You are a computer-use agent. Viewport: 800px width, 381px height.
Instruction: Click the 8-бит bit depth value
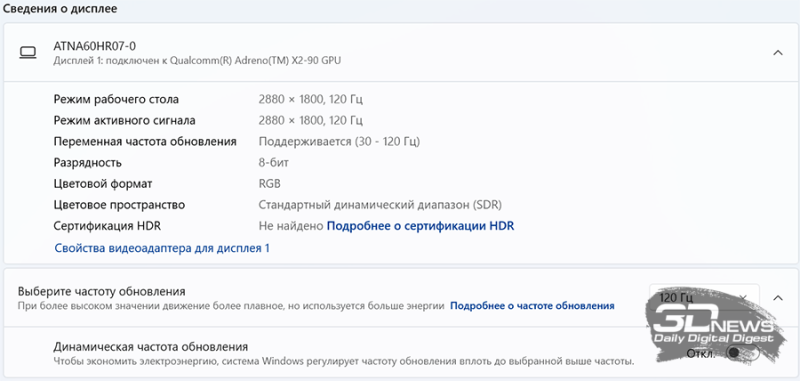pyautogui.click(x=274, y=163)
